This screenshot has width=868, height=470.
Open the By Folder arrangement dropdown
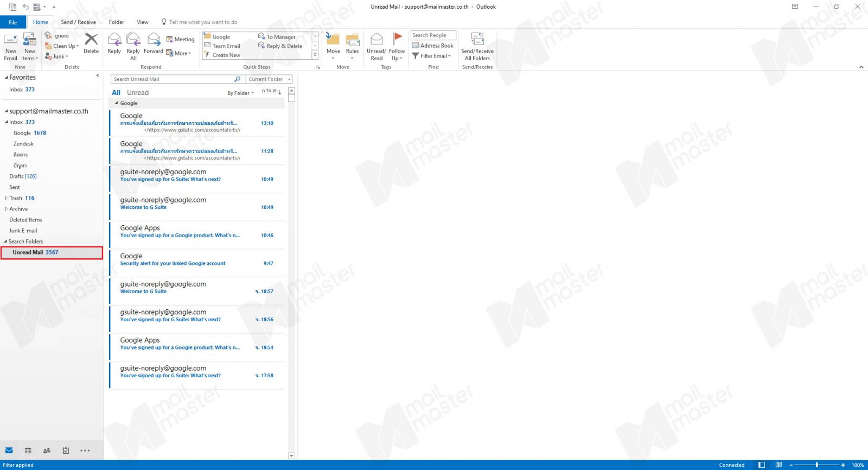tap(240, 93)
